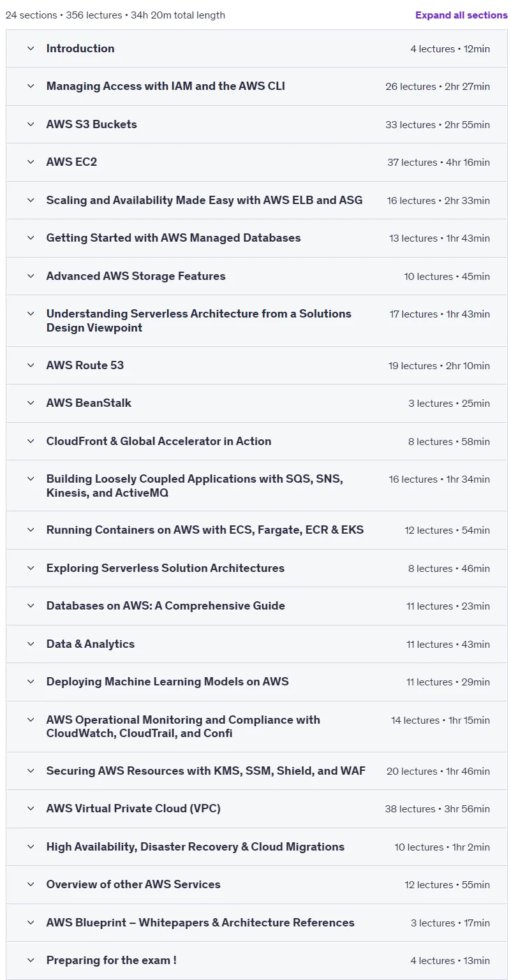Expand the AWS S3 Buckets chevron
This screenshot has height=980, width=511.
(31, 124)
